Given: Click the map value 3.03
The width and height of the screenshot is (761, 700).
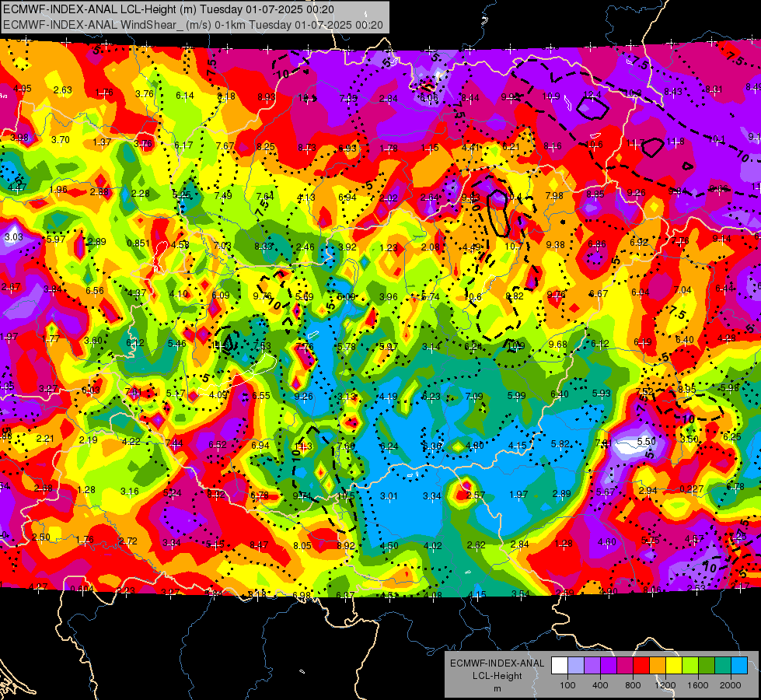Looking at the screenshot, I should [x=13, y=236].
